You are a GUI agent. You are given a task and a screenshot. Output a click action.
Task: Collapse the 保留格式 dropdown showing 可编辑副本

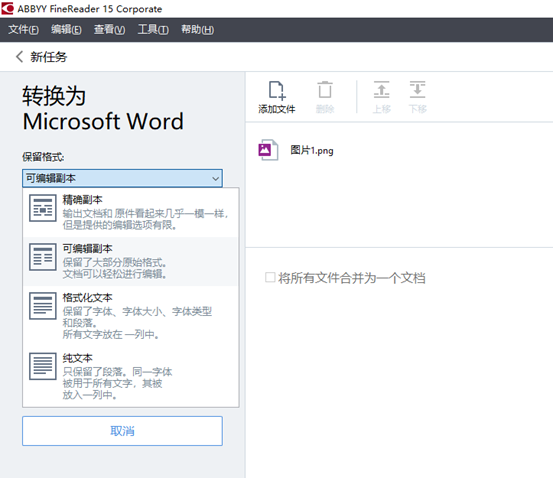(122, 178)
